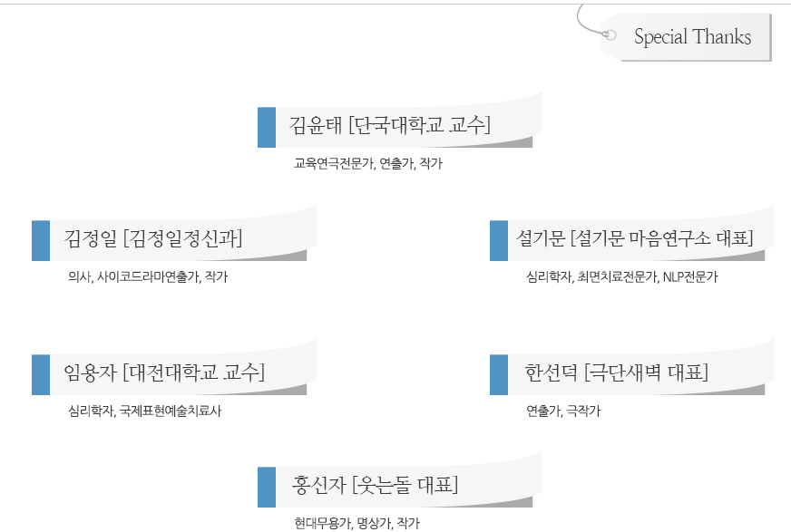Open the 설기문 [설기문 마음연구소 대표] banner
The height and width of the screenshot is (532, 791).
tap(634, 237)
